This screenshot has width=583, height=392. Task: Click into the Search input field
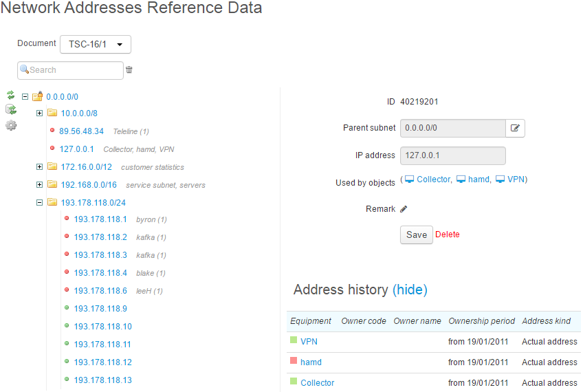pyautogui.click(x=70, y=70)
